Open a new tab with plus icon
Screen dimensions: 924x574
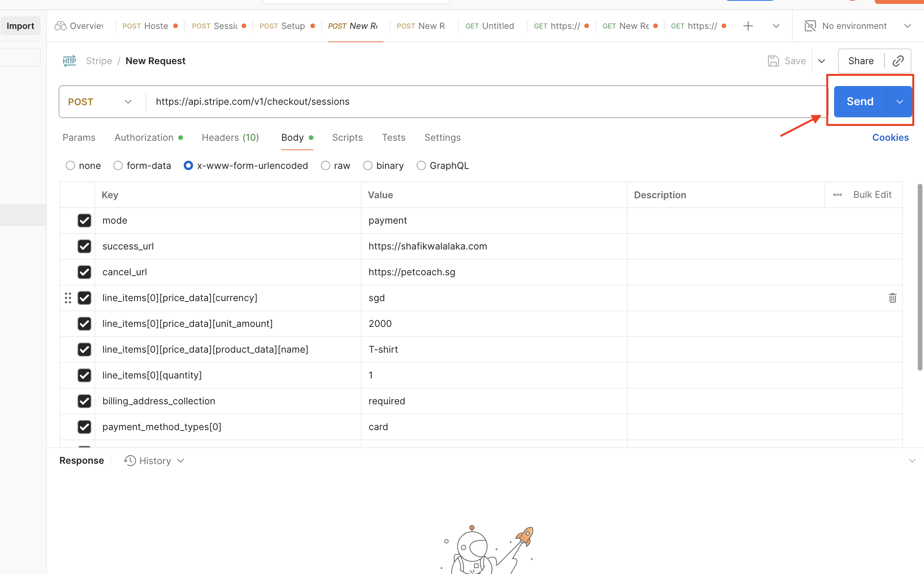(x=748, y=26)
